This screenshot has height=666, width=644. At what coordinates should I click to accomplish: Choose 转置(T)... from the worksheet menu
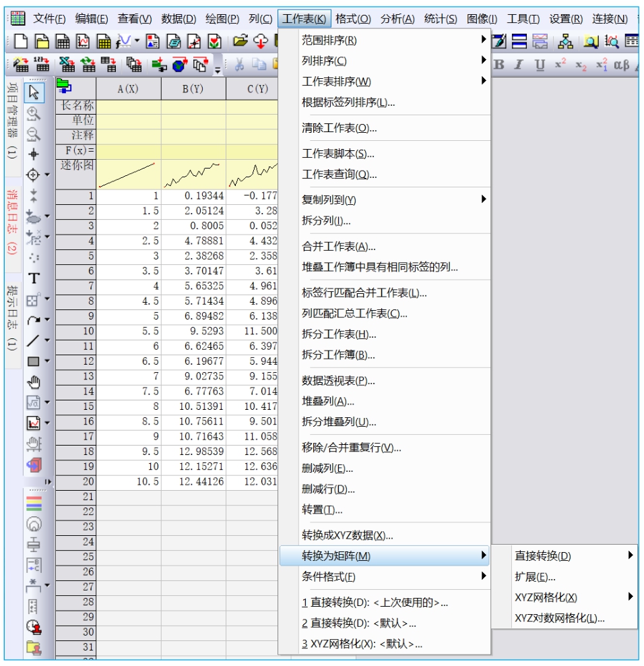click(322, 510)
